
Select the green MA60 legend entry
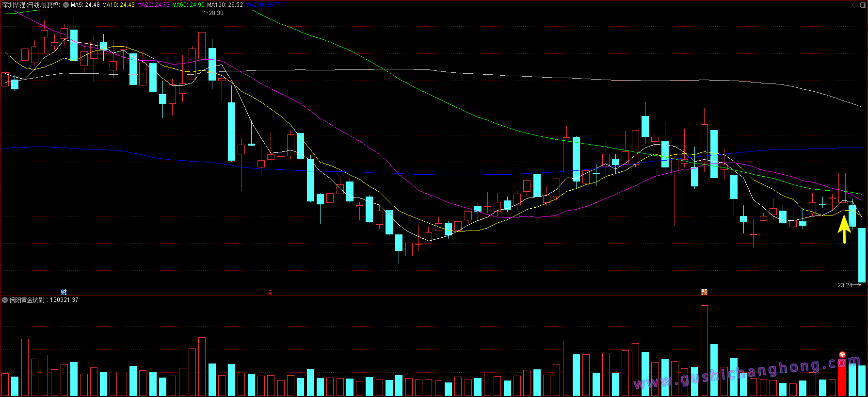188,5
